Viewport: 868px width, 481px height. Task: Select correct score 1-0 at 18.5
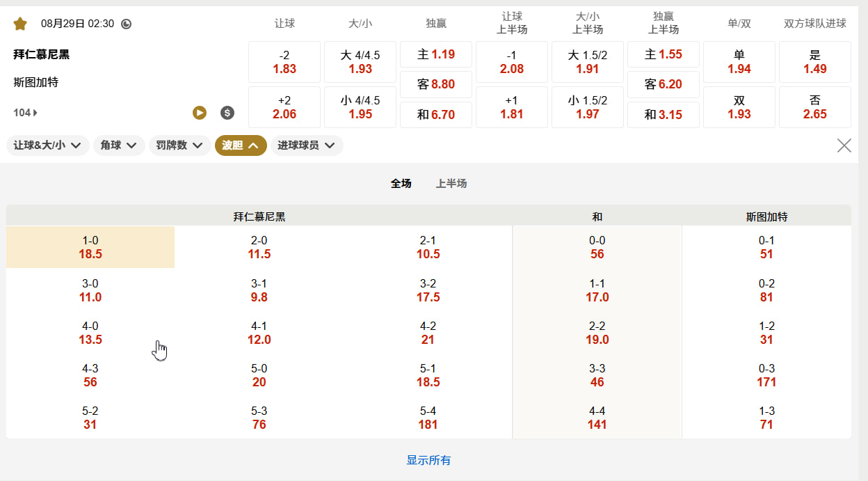click(x=90, y=247)
